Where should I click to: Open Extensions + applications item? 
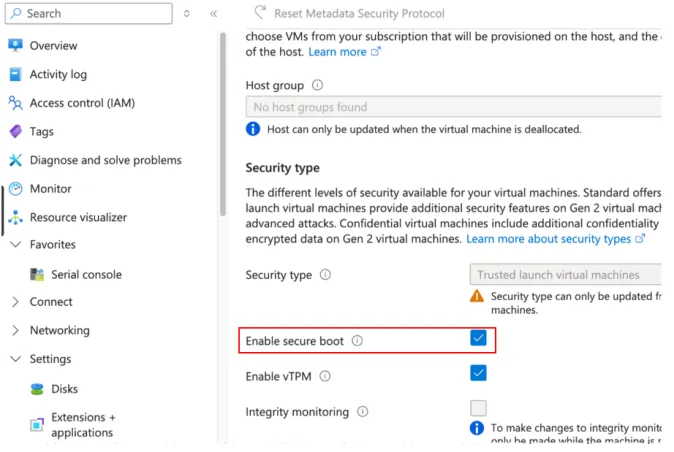pos(82,425)
